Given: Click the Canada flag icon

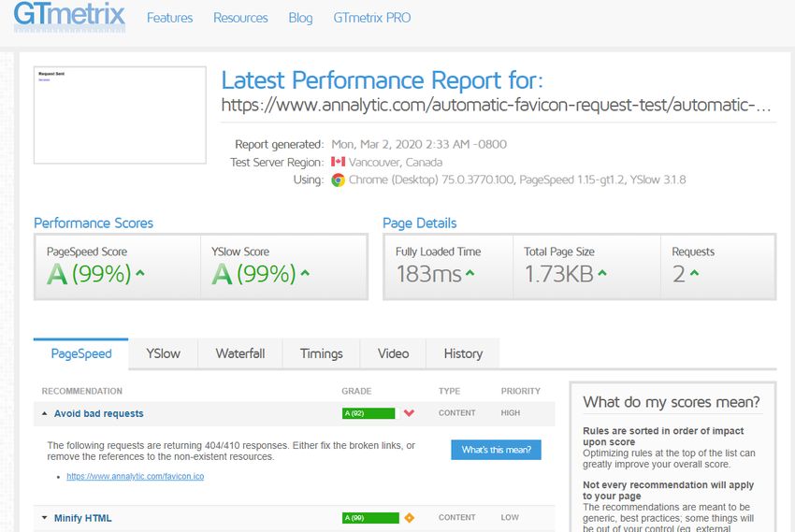Looking at the screenshot, I should (338, 162).
